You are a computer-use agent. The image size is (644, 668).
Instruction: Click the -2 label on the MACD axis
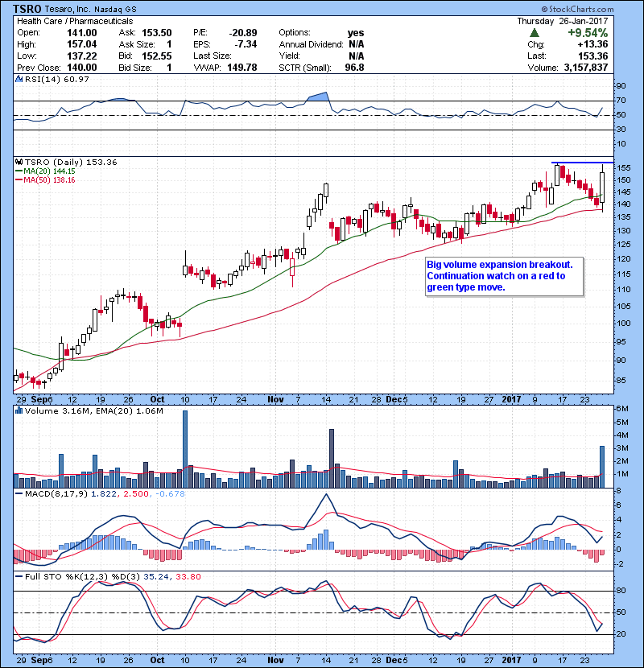[620, 564]
